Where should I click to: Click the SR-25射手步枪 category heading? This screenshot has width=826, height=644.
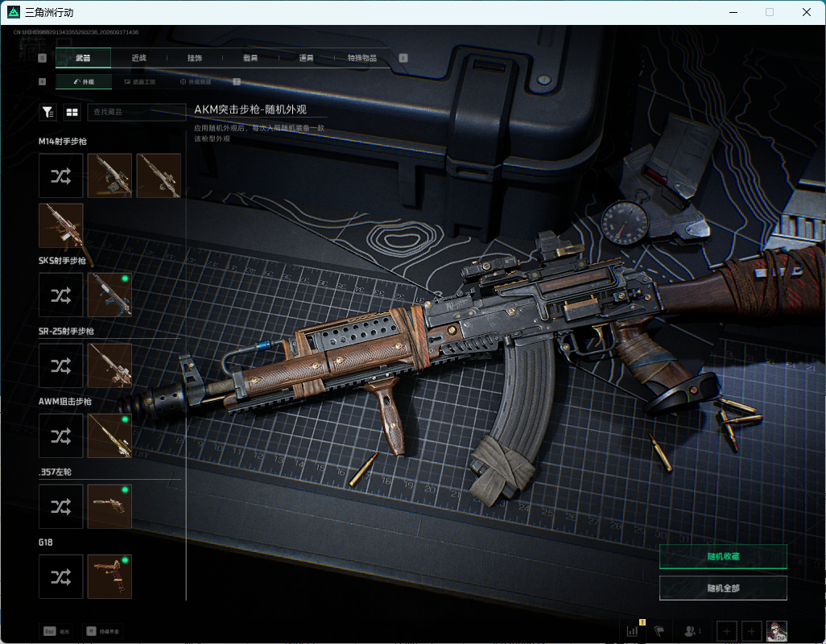click(66, 331)
